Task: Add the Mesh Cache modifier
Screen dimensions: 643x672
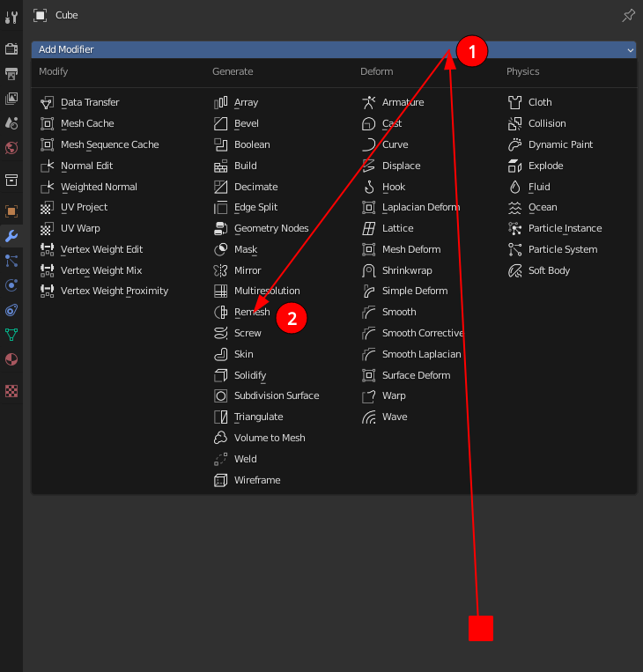Action: (x=77, y=123)
